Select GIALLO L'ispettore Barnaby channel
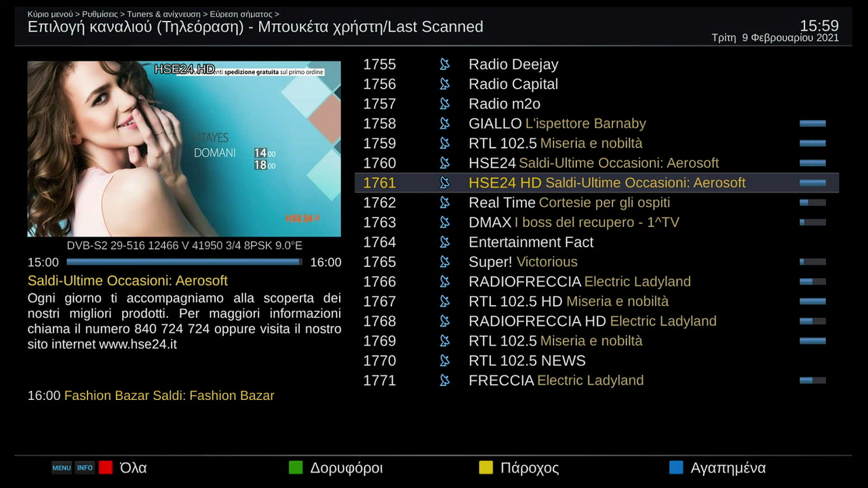868x488 pixels. tap(597, 123)
